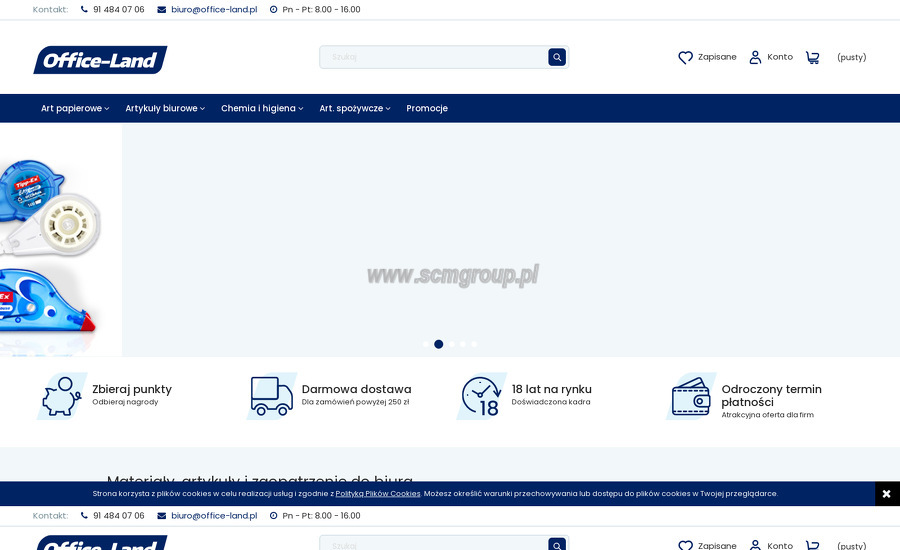Screen dimensions: 900x550
Task: Open the shopping cart icon in top header
Action: click(812, 57)
